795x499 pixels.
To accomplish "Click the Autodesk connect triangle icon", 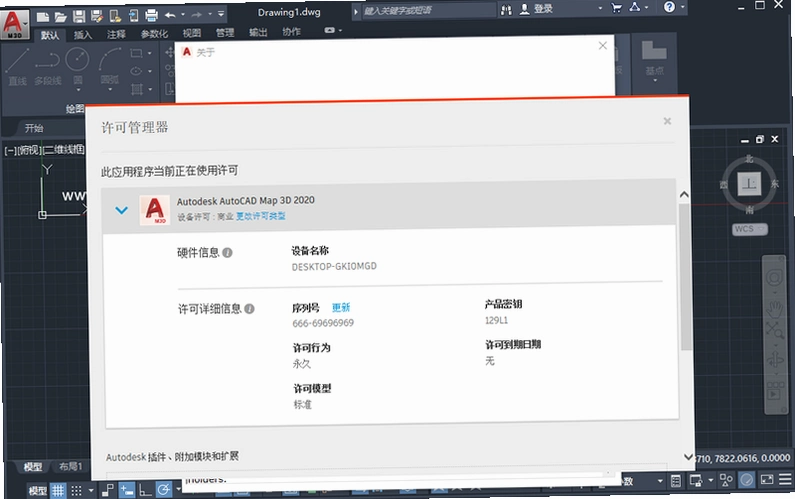I will pyautogui.click(x=635, y=7).
